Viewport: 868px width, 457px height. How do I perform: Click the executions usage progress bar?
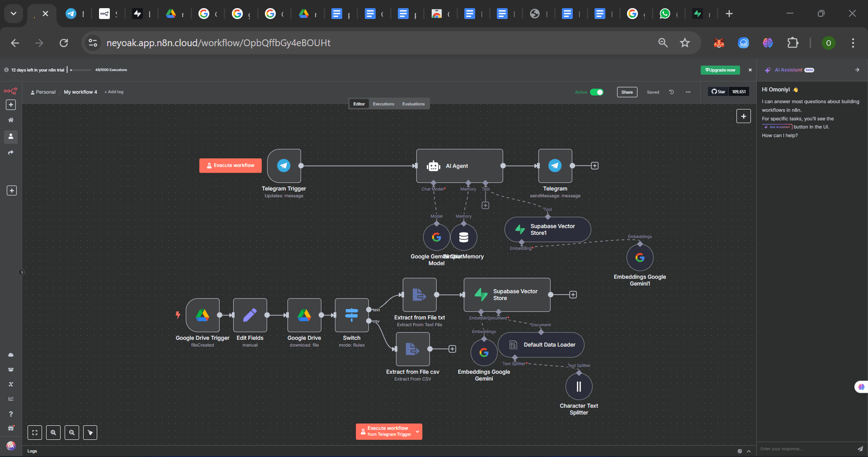coord(81,70)
